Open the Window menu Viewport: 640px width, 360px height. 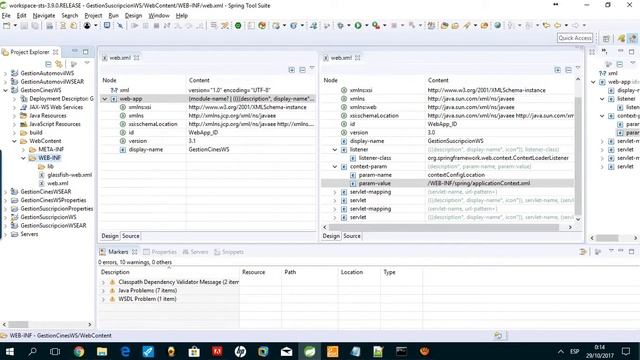(159, 16)
